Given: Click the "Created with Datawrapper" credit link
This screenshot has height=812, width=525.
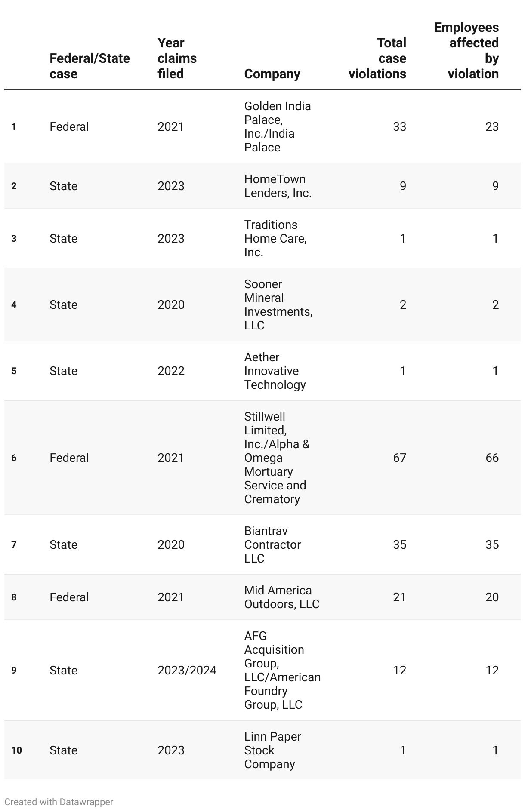Looking at the screenshot, I should click(x=59, y=802).
